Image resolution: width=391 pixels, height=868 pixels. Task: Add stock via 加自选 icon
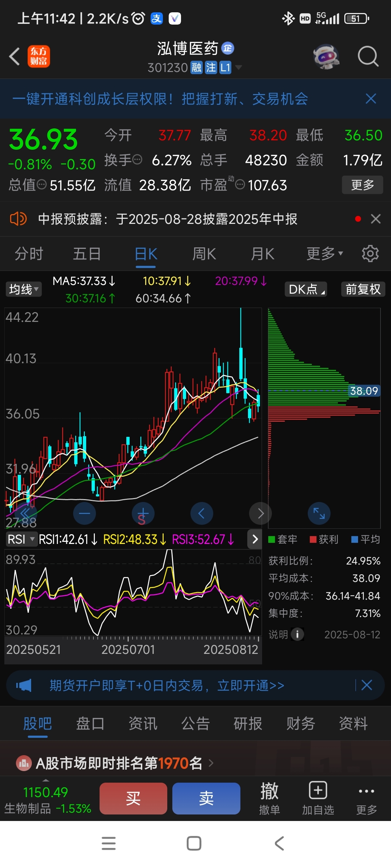point(318,799)
